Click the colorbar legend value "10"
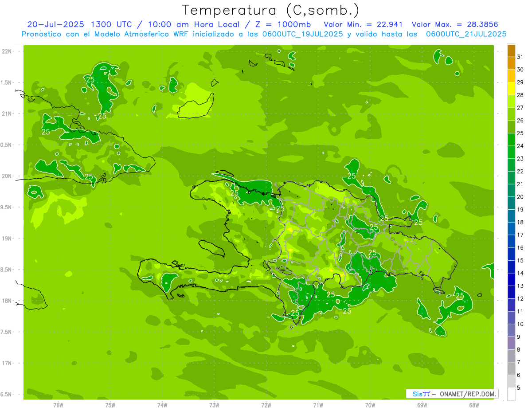 coord(520,324)
